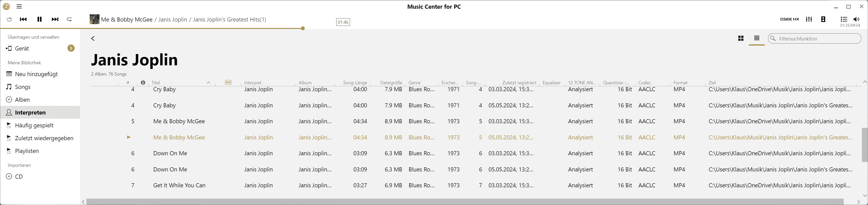Open the speaker output settings icon
The width and height of the screenshot is (868, 205).
[x=823, y=19]
